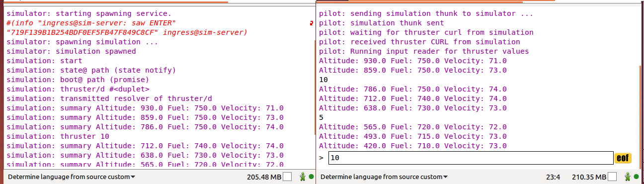The height and width of the screenshot is (184, 644).
Task: Click the orange scroll indicator in left pane
Action: coord(315,87)
